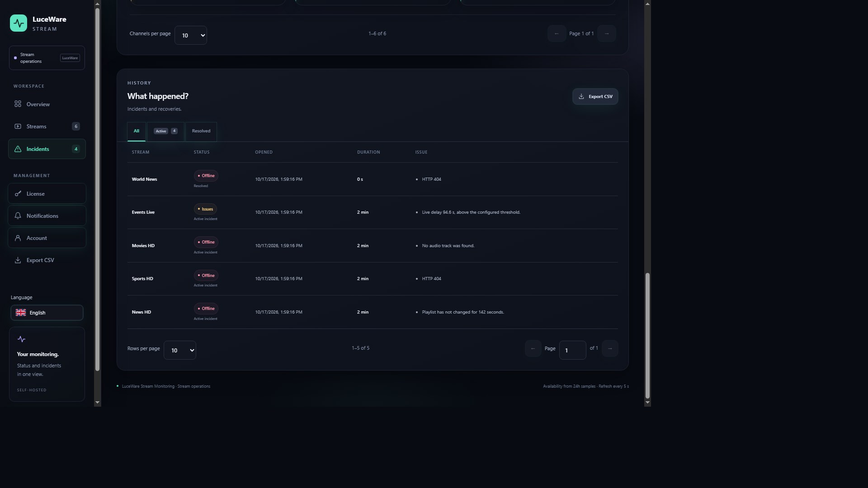Click the page number input field

point(573,350)
